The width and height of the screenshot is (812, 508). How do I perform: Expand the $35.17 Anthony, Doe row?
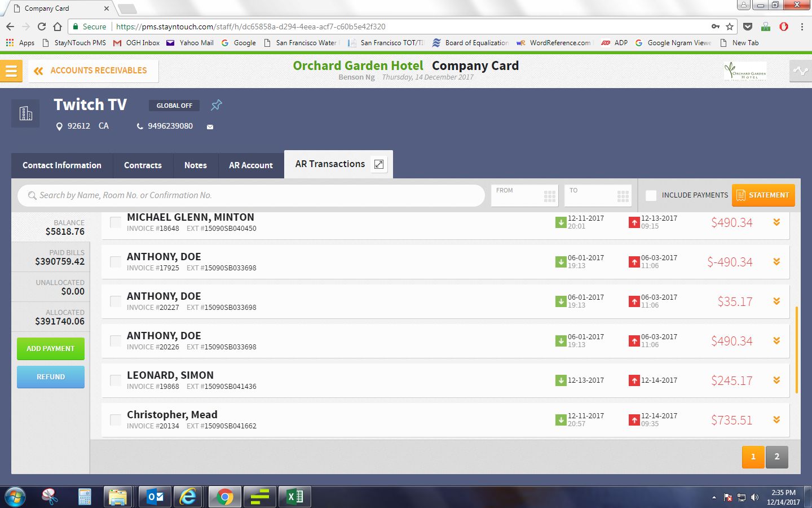pyautogui.click(x=776, y=301)
